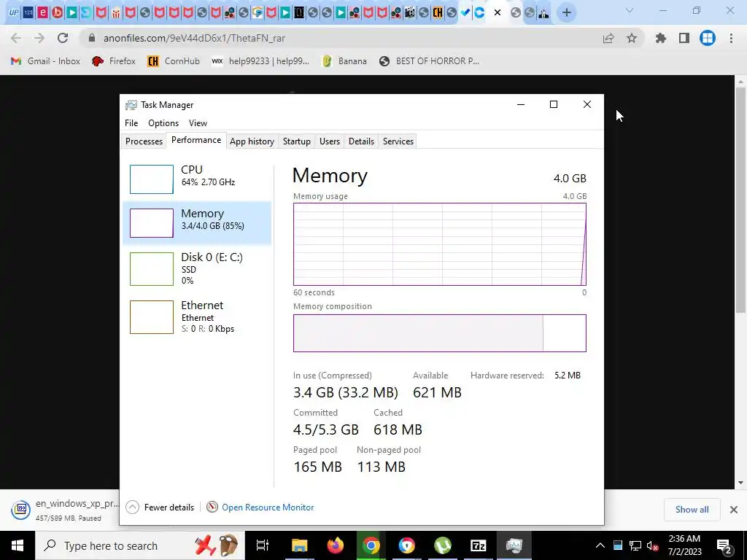
Task: Open Task View on taskbar
Action: pos(262,545)
